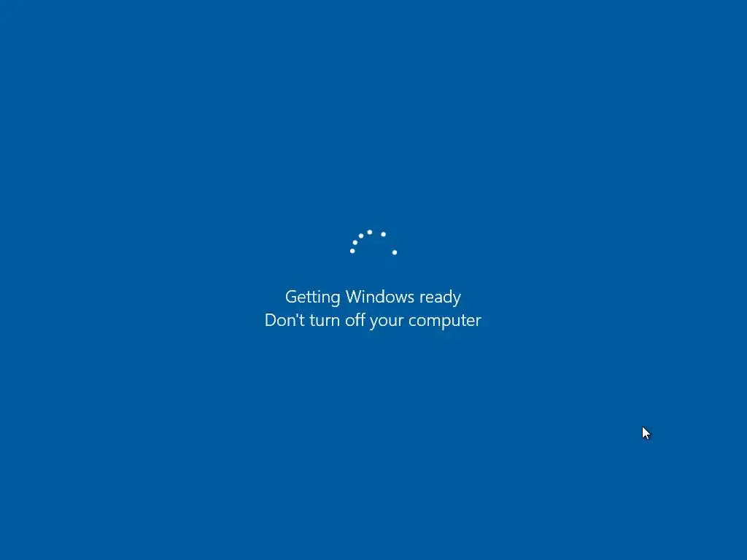Click the topmost dot of the spinner arc
The width and height of the screenshot is (747, 560).
370,232
